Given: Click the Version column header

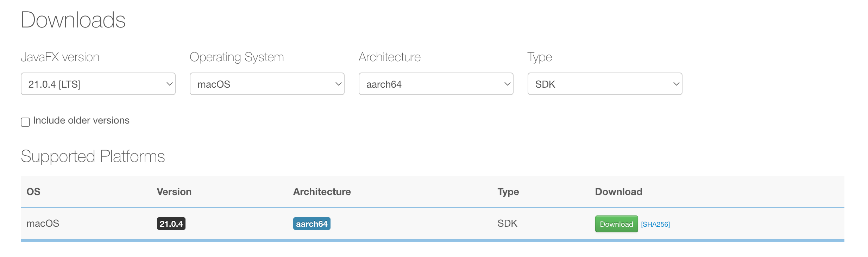Looking at the screenshot, I should pos(174,192).
